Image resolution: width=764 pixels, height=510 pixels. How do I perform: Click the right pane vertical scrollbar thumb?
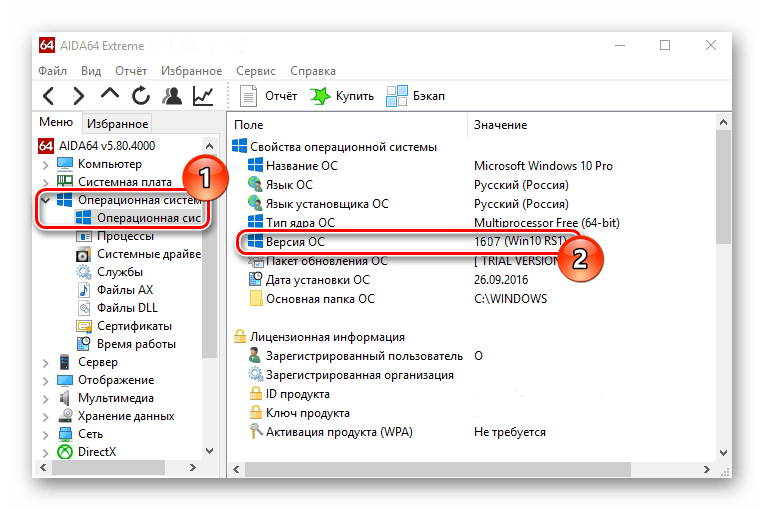[x=724, y=188]
